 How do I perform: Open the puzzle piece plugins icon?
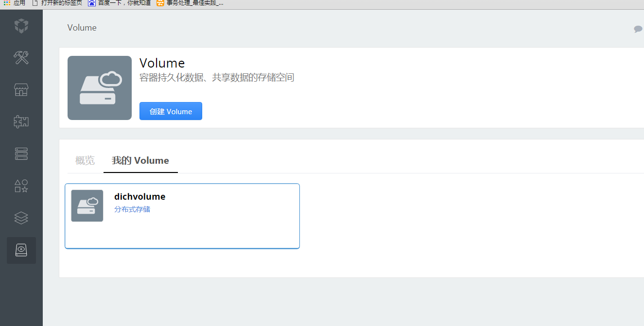coord(21,122)
